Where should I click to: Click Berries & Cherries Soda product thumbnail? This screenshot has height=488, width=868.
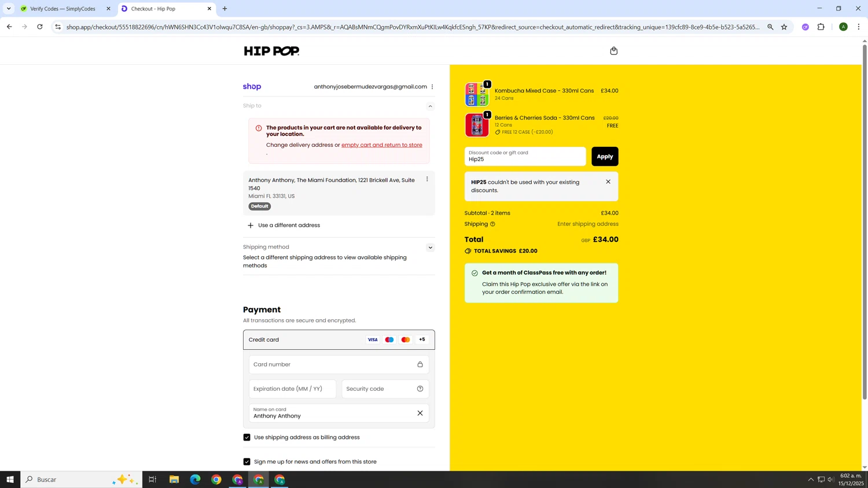[477, 125]
